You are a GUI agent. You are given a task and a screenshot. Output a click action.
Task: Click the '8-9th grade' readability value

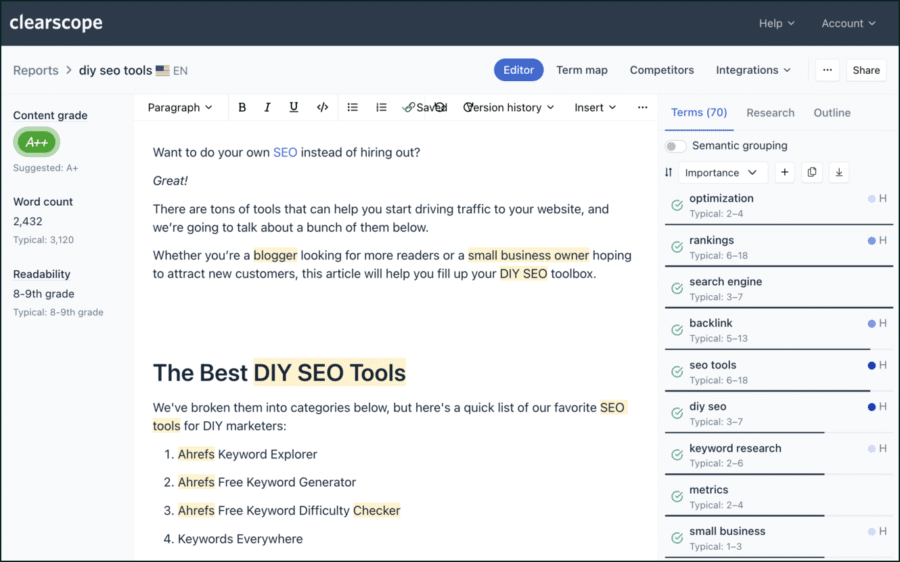[44, 294]
